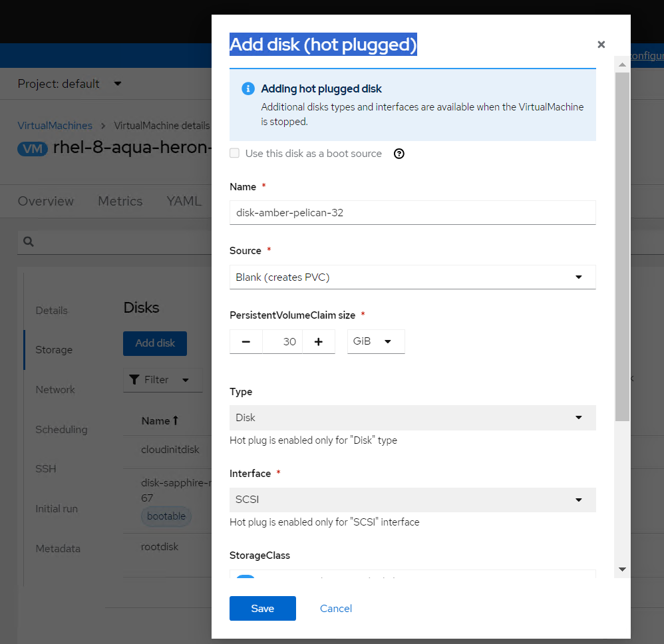
Task: Increase PersistentVolumeClaim size with plus button
Action: click(319, 341)
